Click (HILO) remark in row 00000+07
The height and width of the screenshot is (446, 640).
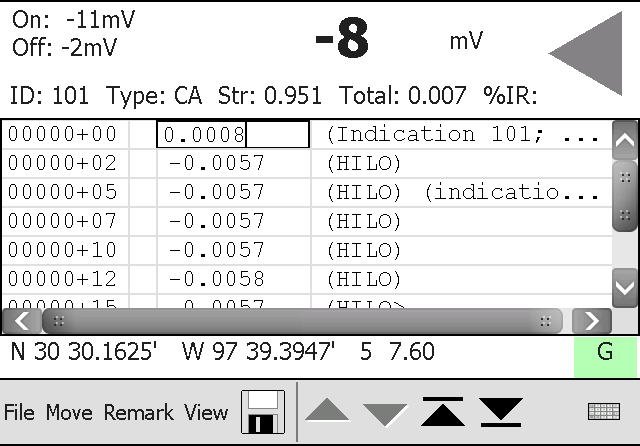(462, 221)
